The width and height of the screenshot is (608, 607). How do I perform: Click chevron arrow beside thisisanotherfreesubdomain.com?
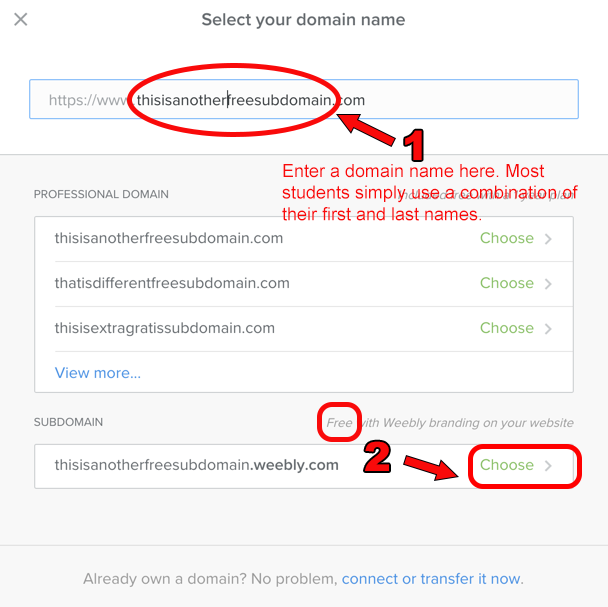point(548,239)
